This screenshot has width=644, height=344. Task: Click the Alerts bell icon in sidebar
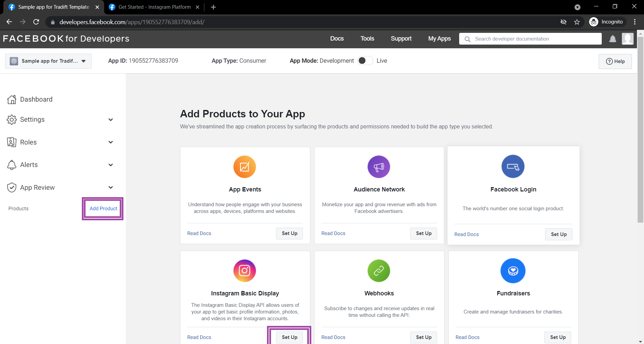[x=12, y=165]
